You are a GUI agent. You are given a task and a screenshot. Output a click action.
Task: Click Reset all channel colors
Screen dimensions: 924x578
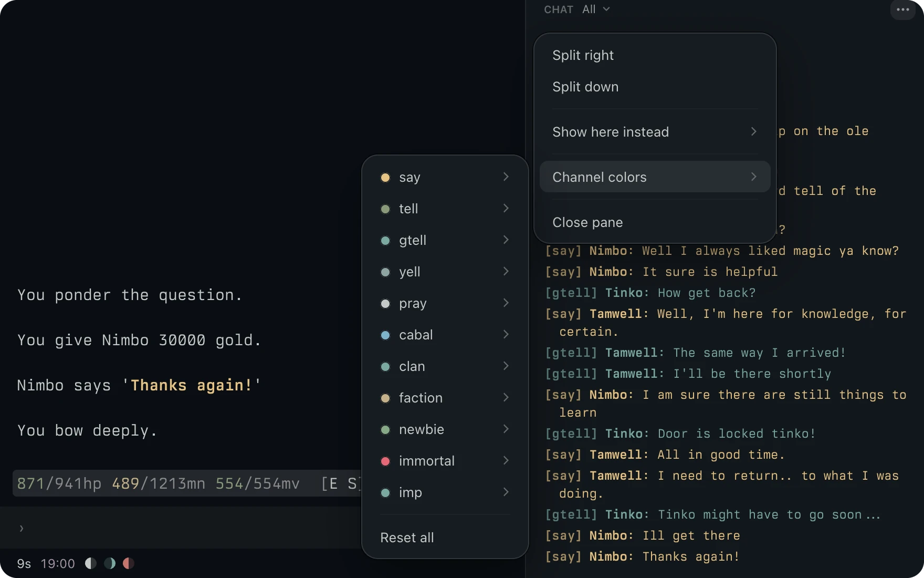pyautogui.click(x=445, y=538)
